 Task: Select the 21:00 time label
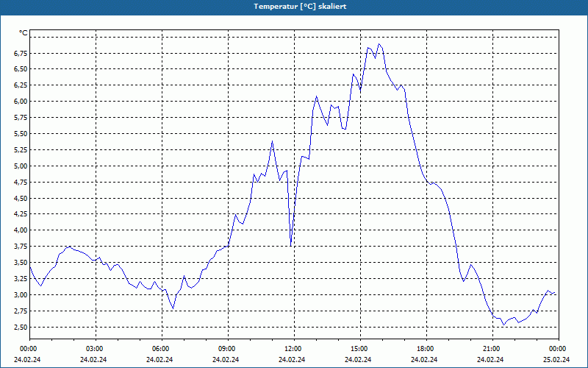tap(492, 349)
